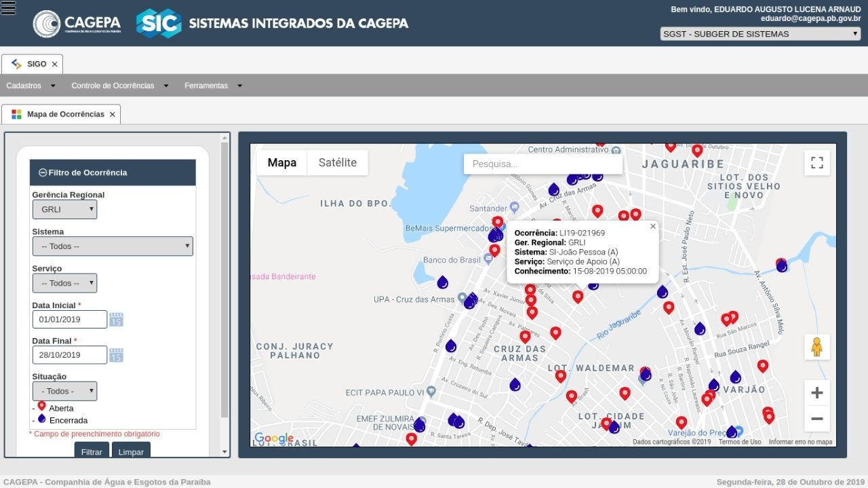
Task: Click blue drop marker beside Pousada Bandeirante
Action: pyautogui.click(x=442, y=282)
